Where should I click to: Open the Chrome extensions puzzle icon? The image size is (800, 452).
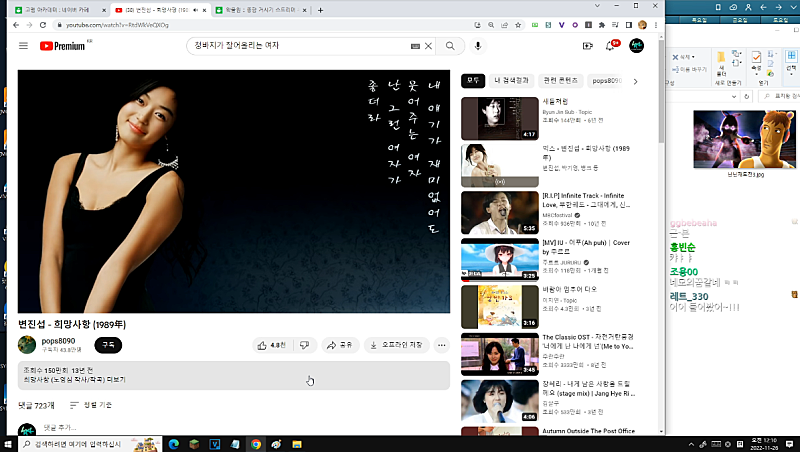tap(602, 24)
